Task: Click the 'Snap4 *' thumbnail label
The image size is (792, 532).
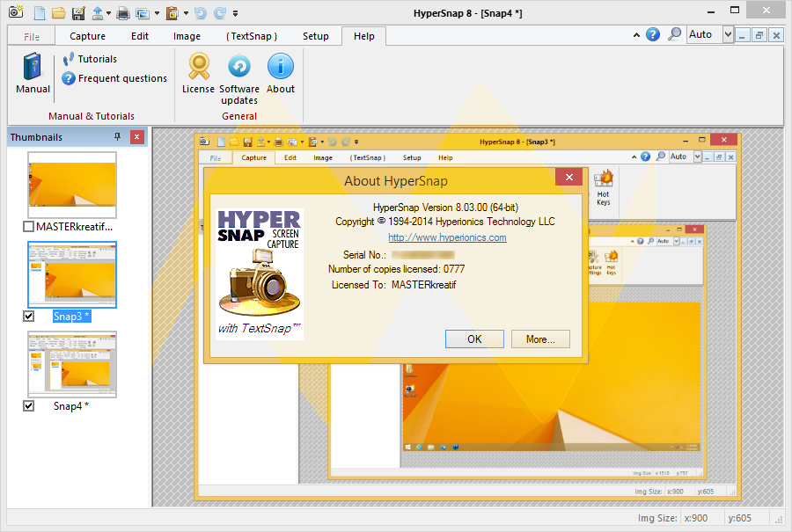Action: coord(71,405)
